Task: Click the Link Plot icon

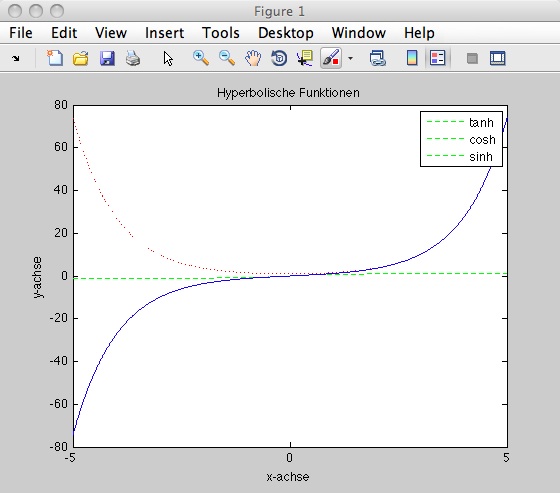Action: (x=378, y=58)
